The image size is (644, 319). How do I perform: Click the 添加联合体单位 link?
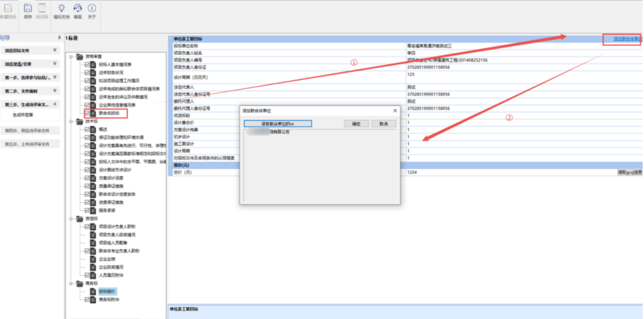pyautogui.click(x=627, y=39)
